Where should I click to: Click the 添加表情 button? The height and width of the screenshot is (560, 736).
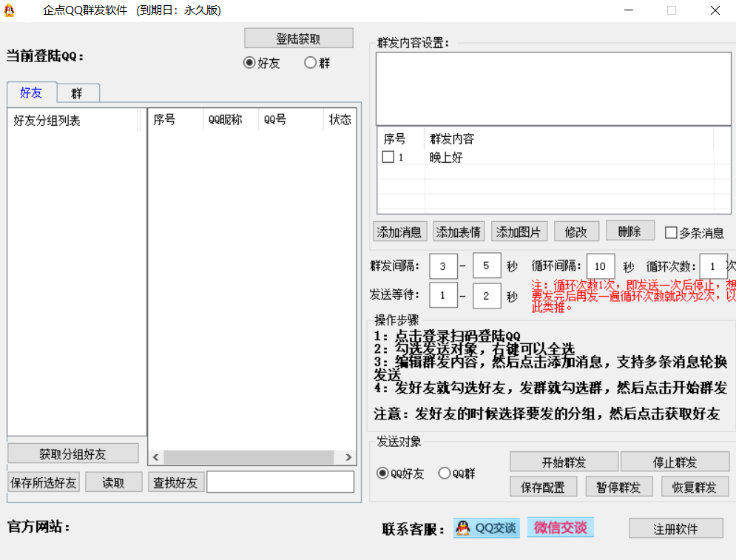pyautogui.click(x=459, y=232)
